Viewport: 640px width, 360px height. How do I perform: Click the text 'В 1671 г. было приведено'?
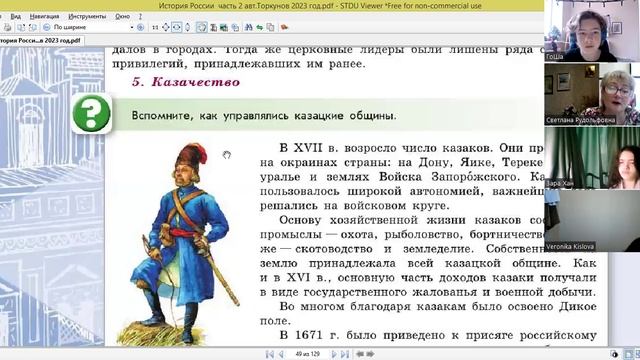pyautogui.click(x=362, y=336)
